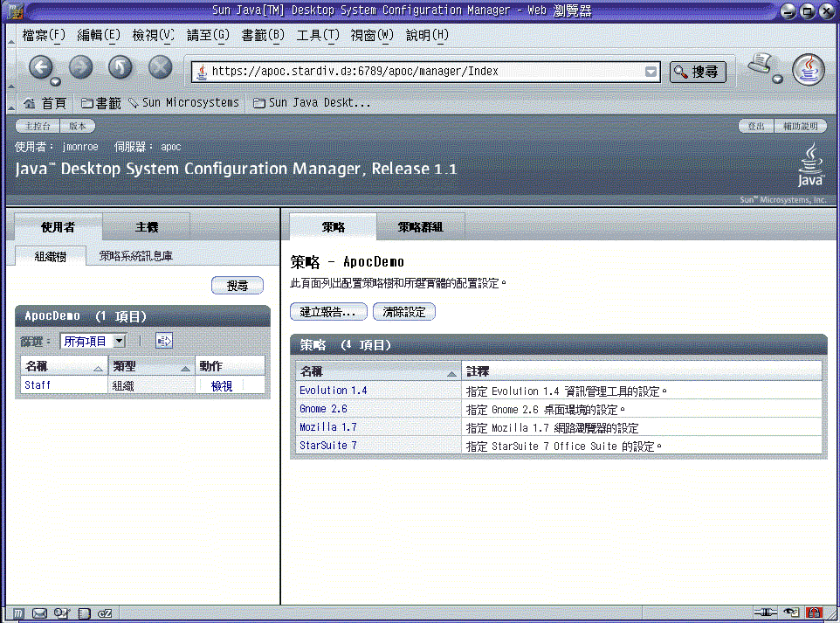Open the 書籤(B) menu
The image size is (840, 623).
(x=263, y=35)
